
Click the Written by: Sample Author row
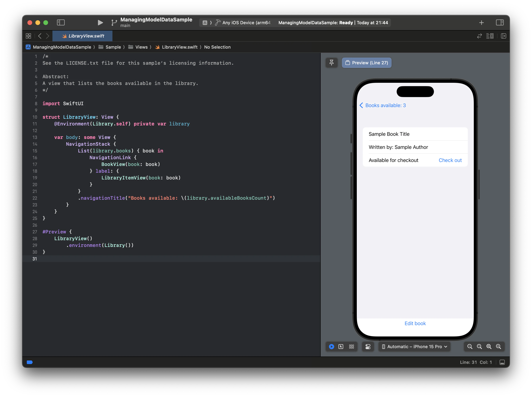pos(415,147)
